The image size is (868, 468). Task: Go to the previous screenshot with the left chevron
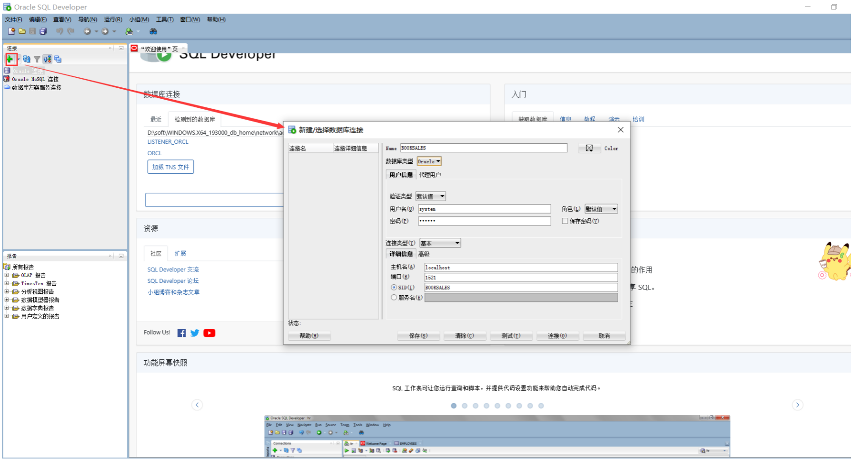[197, 405]
